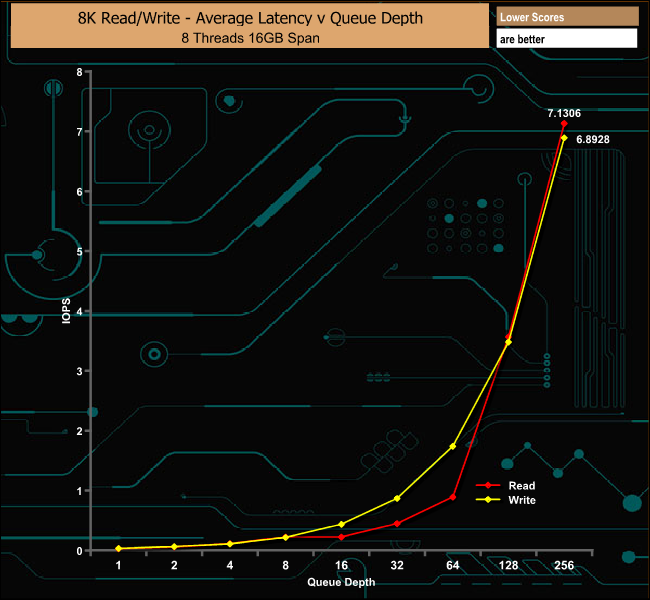Click the yellow Write data point at queue depth 256
650x600 pixels.
coord(564,138)
